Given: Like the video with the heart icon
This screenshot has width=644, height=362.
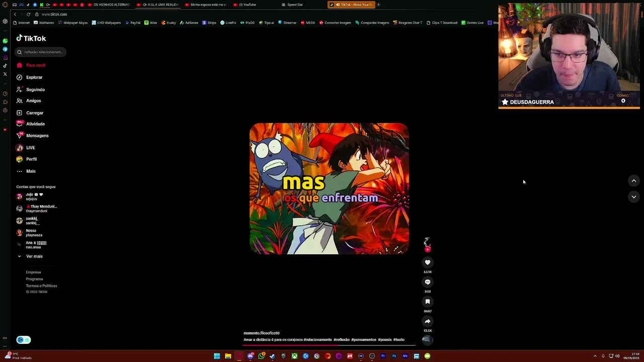Looking at the screenshot, I should pos(428,262).
